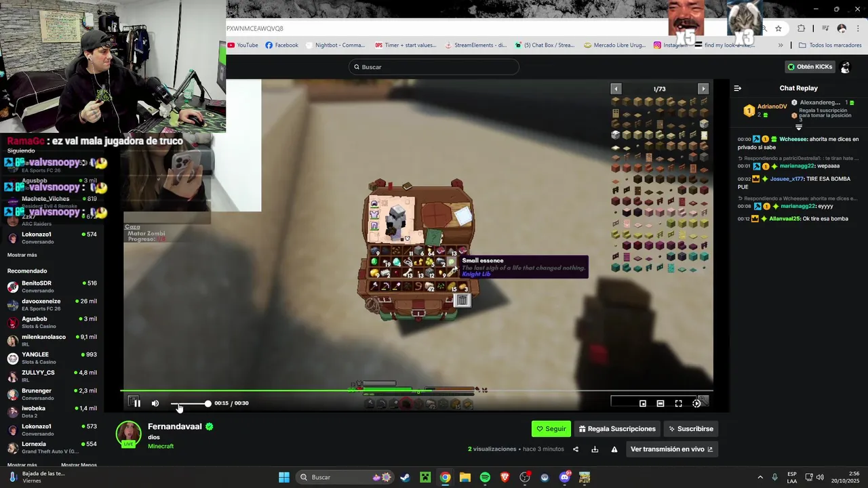
Task: Toggle mini player mode icon
Action: click(643, 403)
